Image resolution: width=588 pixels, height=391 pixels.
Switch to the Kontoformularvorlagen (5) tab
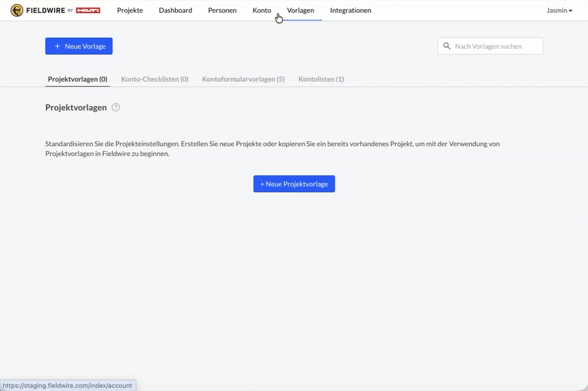(x=243, y=79)
